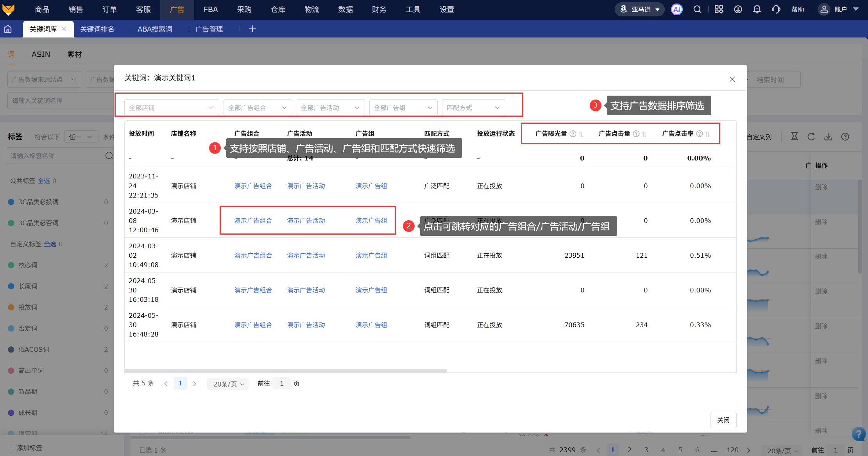Image resolution: width=868 pixels, height=456 pixels.
Task: Open the download center icon
Action: [x=738, y=9]
